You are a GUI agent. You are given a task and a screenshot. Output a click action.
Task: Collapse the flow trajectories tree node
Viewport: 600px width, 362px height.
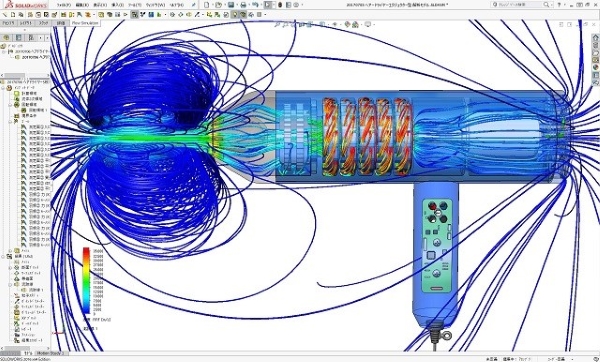tap(11, 284)
